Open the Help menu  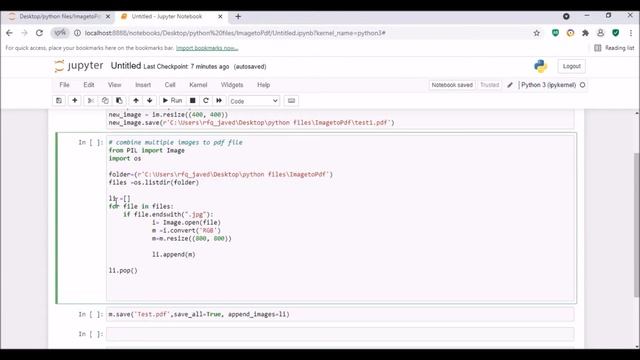point(263,85)
